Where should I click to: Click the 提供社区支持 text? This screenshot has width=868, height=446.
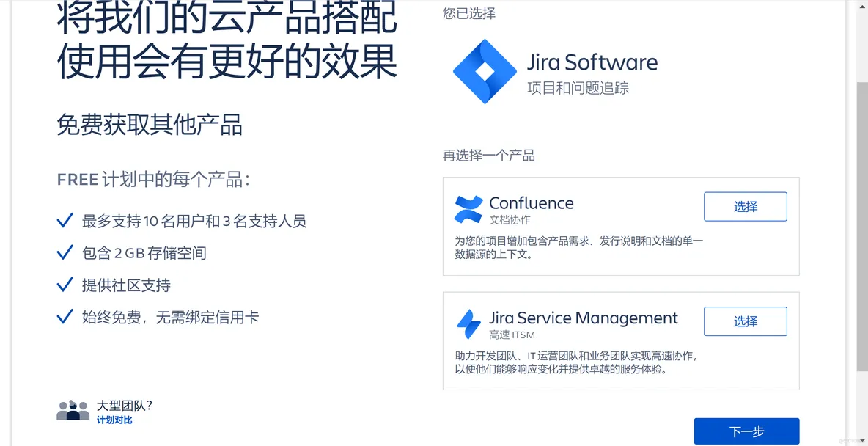click(x=126, y=285)
